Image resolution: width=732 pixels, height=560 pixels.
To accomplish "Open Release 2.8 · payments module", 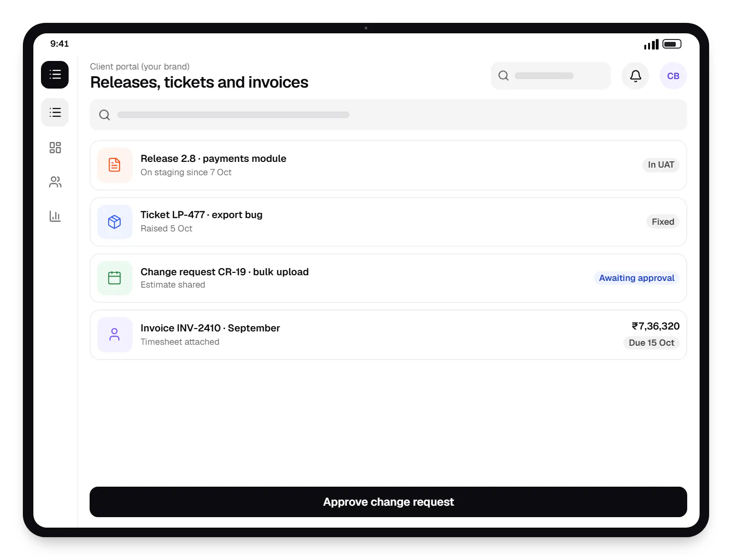I will (388, 165).
